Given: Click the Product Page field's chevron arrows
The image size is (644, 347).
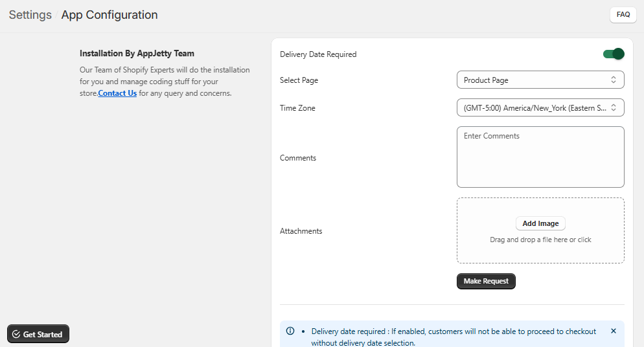Looking at the screenshot, I should click(x=614, y=80).
